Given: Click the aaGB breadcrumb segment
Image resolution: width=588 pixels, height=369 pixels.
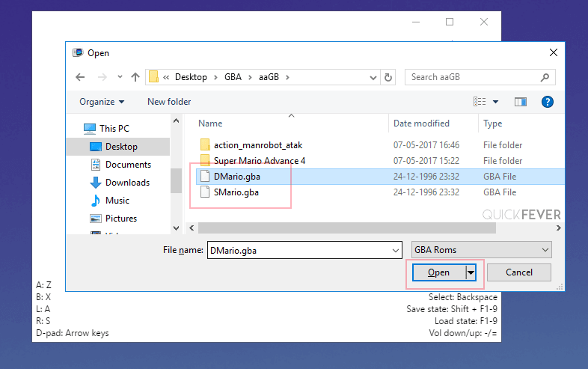Looking at the screenshot, I should click(269, 77).
